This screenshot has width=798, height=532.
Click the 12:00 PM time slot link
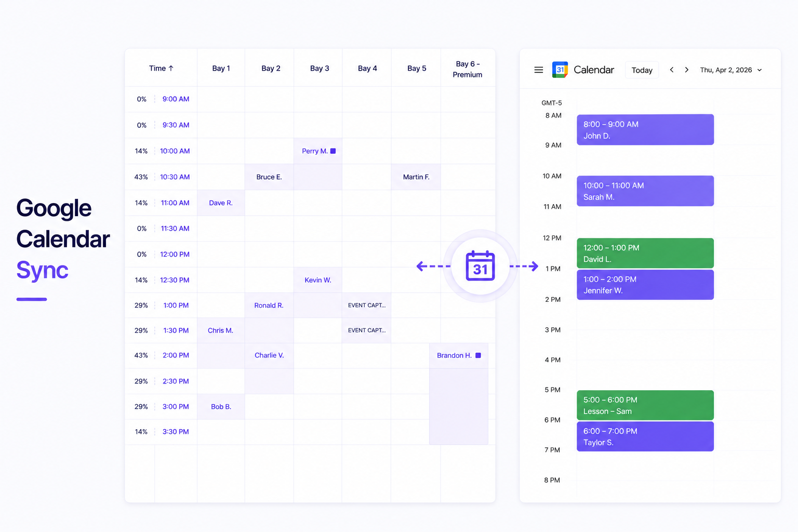pyautogui.click(x=175, y=255)
